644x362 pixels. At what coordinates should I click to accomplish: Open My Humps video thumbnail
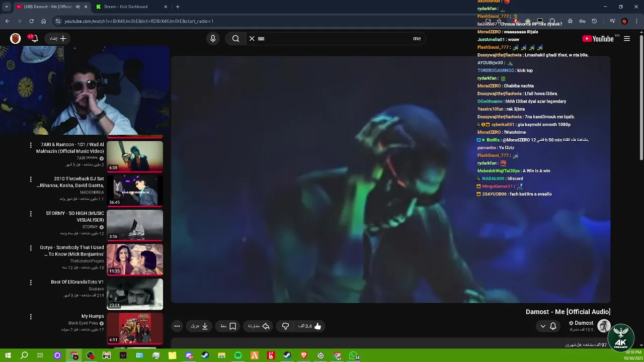135,328
